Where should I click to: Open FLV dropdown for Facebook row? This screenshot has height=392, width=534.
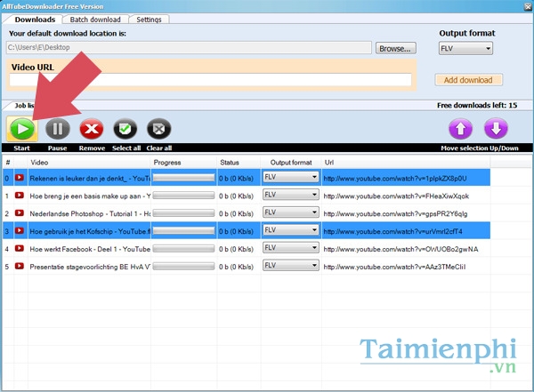click(x=291, y=248)
